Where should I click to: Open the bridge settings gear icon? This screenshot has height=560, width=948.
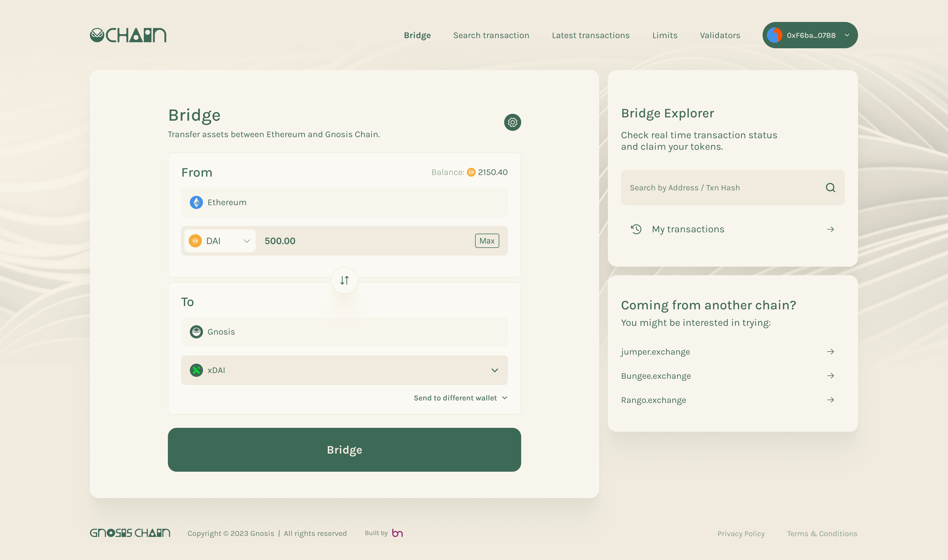(512, 122)
